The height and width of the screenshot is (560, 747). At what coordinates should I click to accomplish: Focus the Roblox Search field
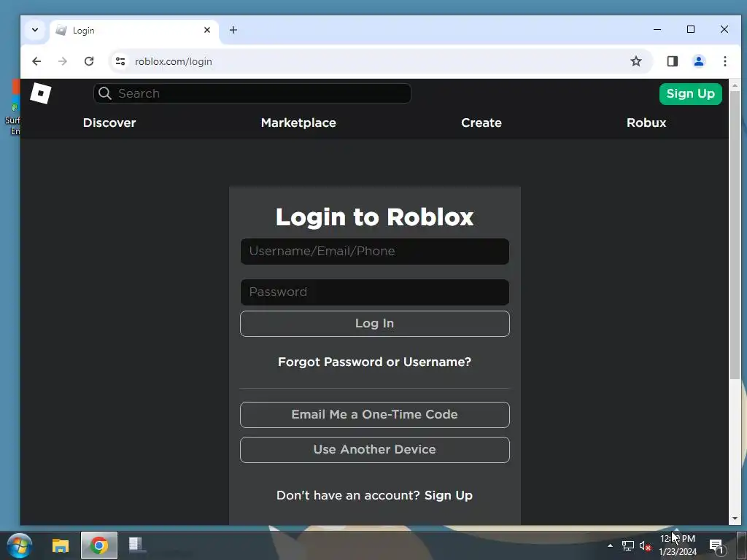[252, 93]
